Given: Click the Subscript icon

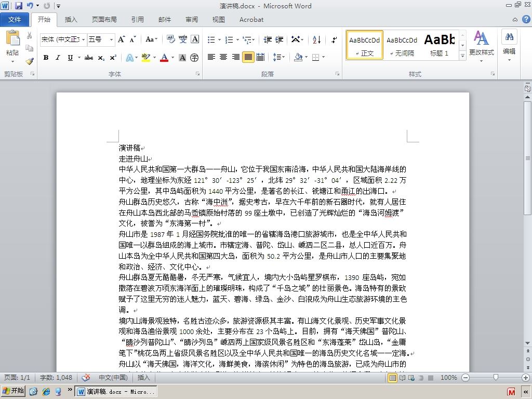Looking at the screenshot, I should pyautogui.click(x=101, y=58).
